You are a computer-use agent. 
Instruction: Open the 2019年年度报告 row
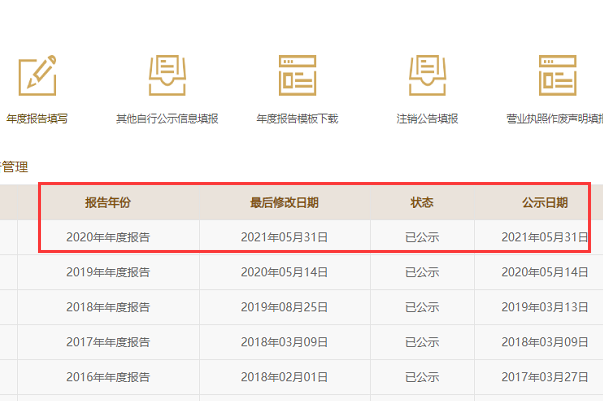108,272
